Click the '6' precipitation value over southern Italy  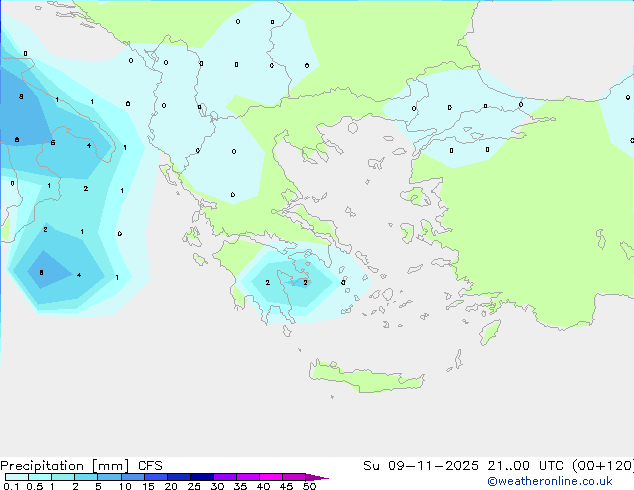point(53,143)
